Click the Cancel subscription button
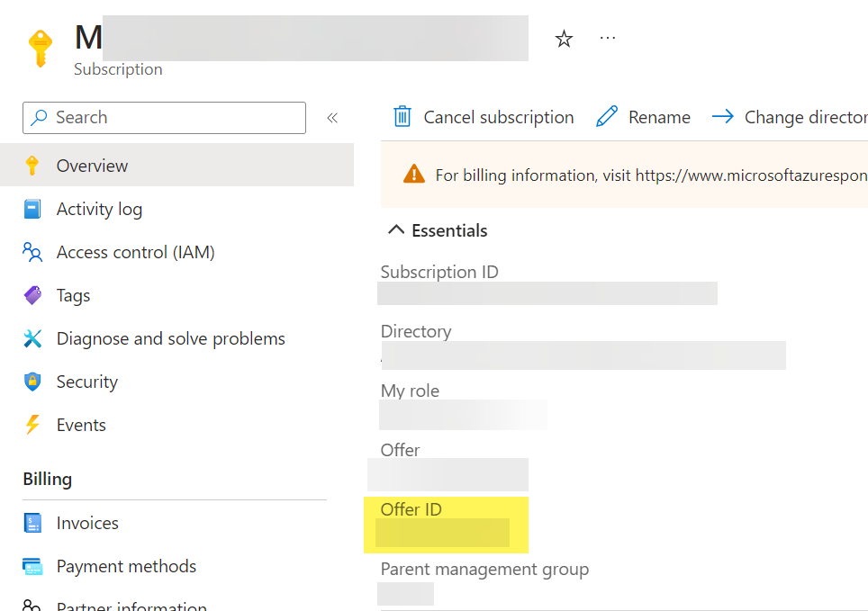The image size is (868, 611). (498, 117)
